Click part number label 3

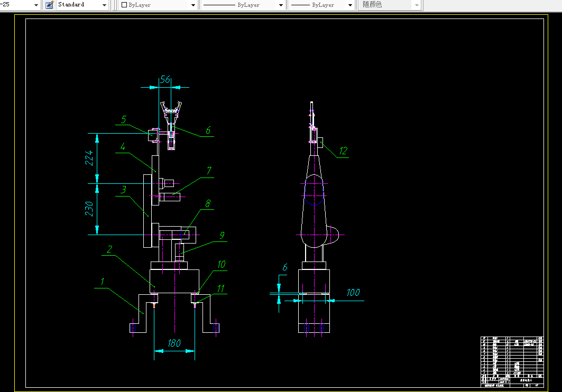click(124, 189)
